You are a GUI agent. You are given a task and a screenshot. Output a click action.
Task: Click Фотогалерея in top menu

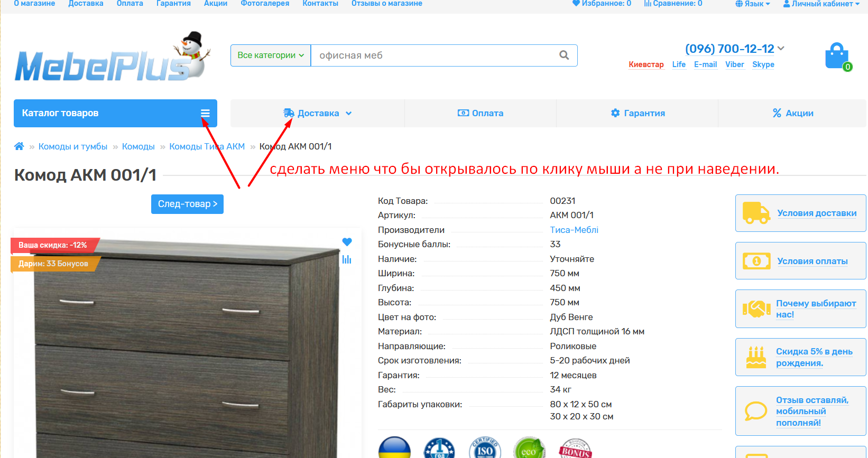pos(265,4)
